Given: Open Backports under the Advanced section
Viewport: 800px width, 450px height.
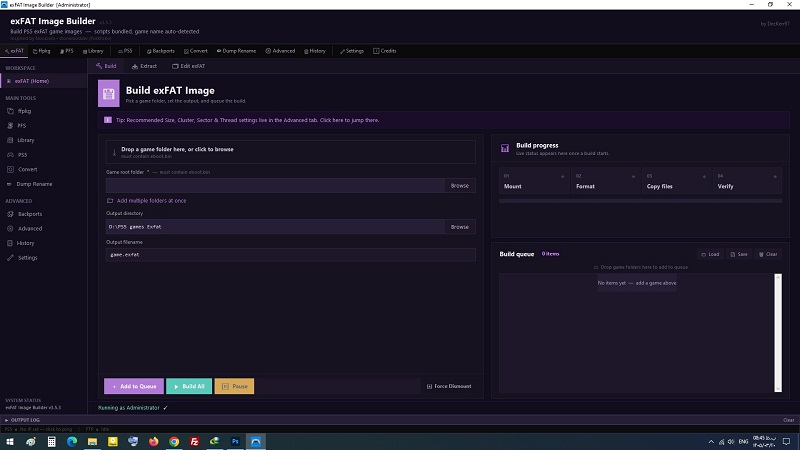Looking at the screenshot, I should [x=30, y=214].
